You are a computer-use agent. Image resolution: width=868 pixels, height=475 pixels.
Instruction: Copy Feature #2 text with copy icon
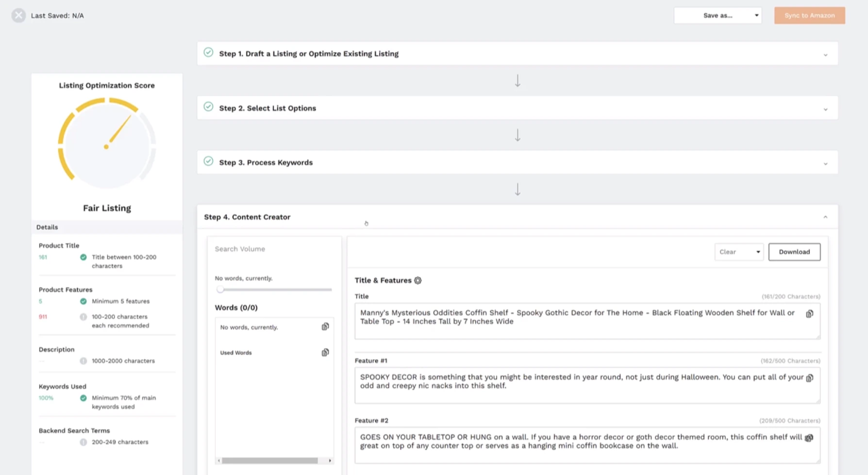point(809,438)
